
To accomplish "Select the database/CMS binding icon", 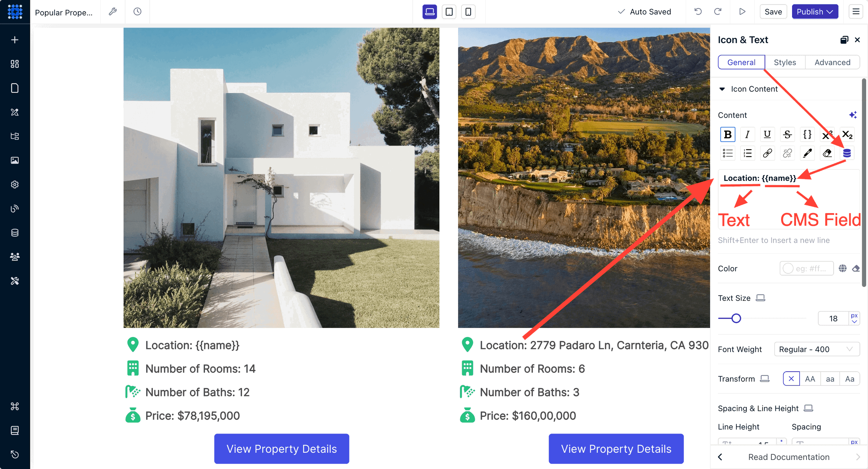I will (847, 153).
